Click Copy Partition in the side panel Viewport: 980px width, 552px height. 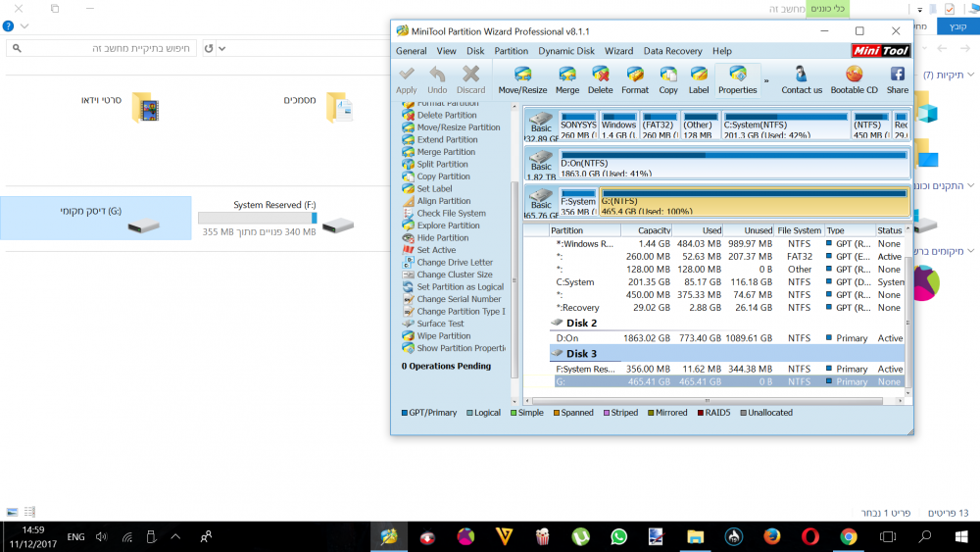[443, 176]
